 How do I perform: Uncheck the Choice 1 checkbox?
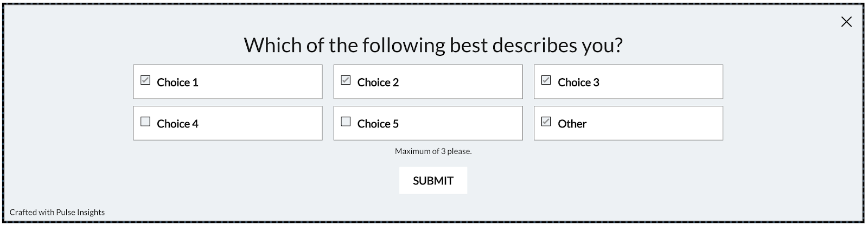(145, 80)
